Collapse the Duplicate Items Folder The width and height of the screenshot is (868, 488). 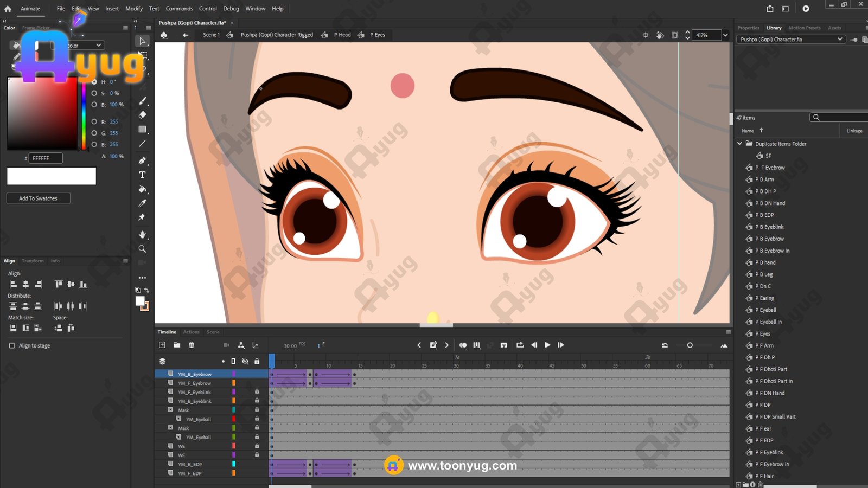pos(739,144)
